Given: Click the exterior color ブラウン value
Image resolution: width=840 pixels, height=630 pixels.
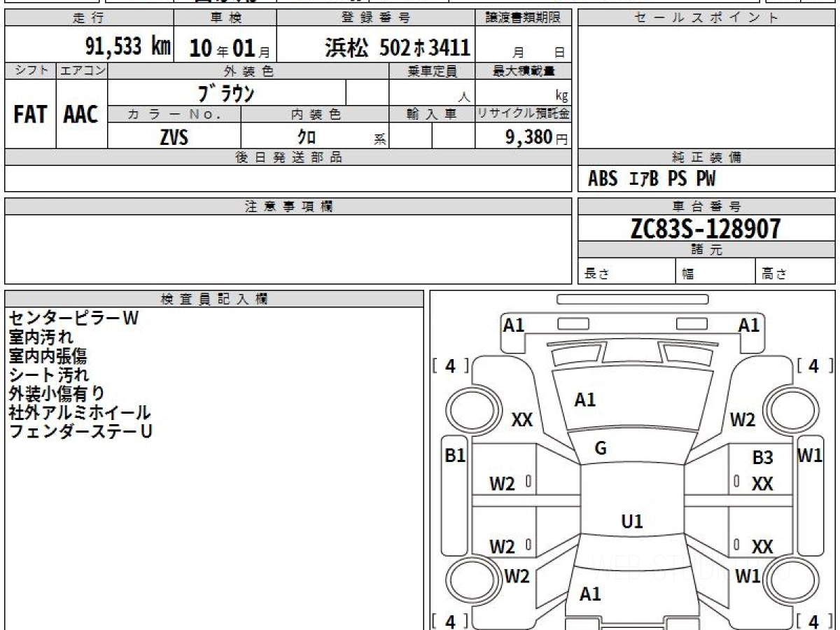Looking at the screenshot, I should pos(226,93).
